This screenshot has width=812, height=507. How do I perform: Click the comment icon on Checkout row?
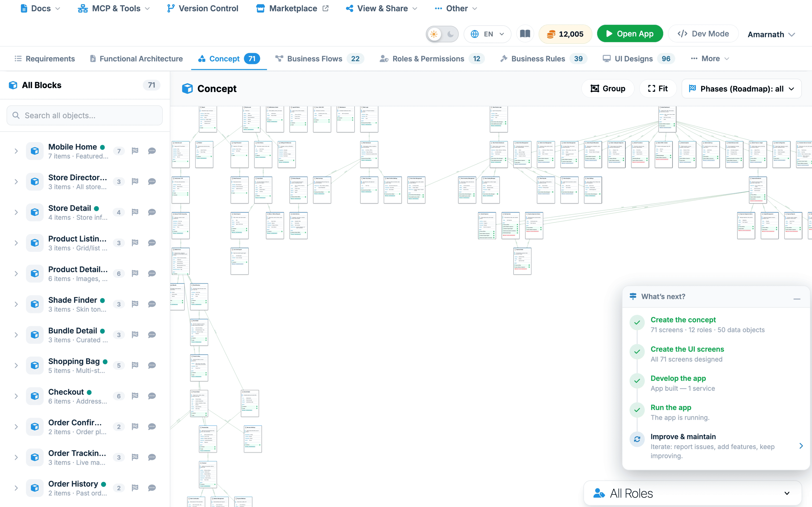(152, 396)
